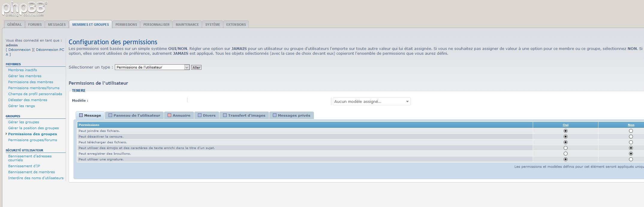Open 'Gérer les membres' sidebar link
The height and width of the screenshot is (207, 644).
pyautogui.click(x=25, y=76)
